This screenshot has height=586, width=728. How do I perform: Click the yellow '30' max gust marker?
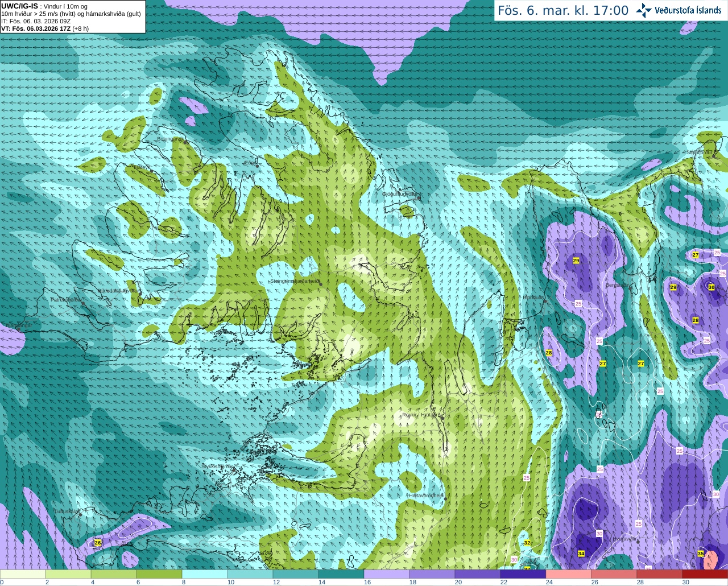712,287
